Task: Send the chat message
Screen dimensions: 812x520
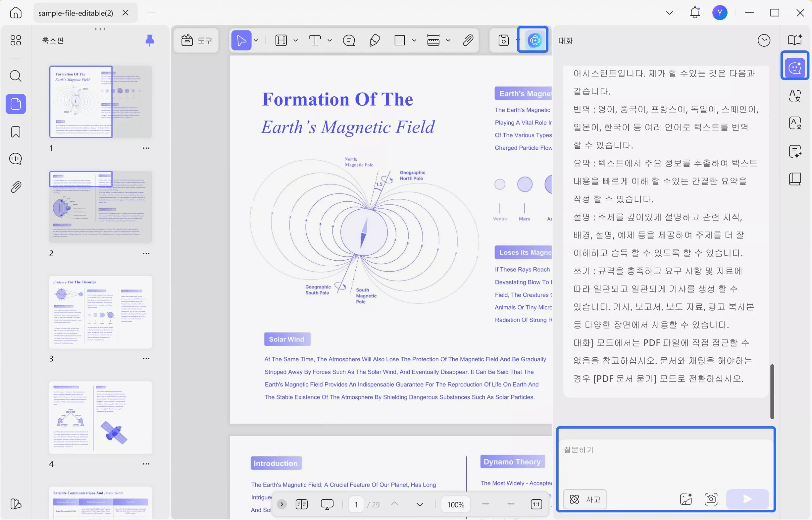Action: coord(747,499)
